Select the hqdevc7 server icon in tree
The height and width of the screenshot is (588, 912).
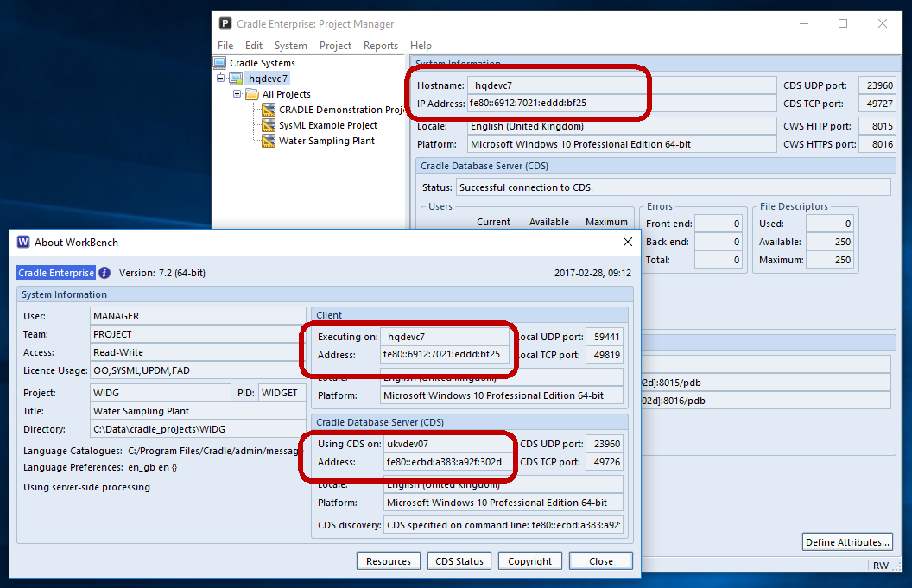236,79
